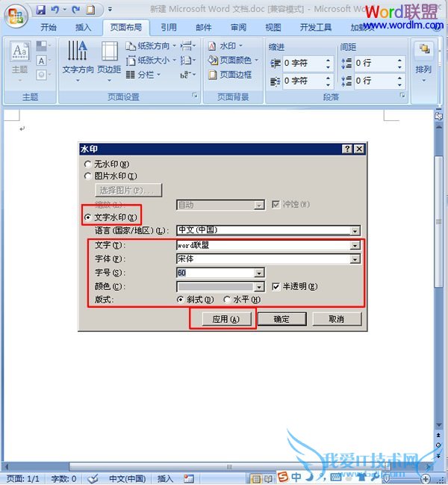Click the right indent '0 字符' field
This screenshot has width=448, height=485.
303,81
